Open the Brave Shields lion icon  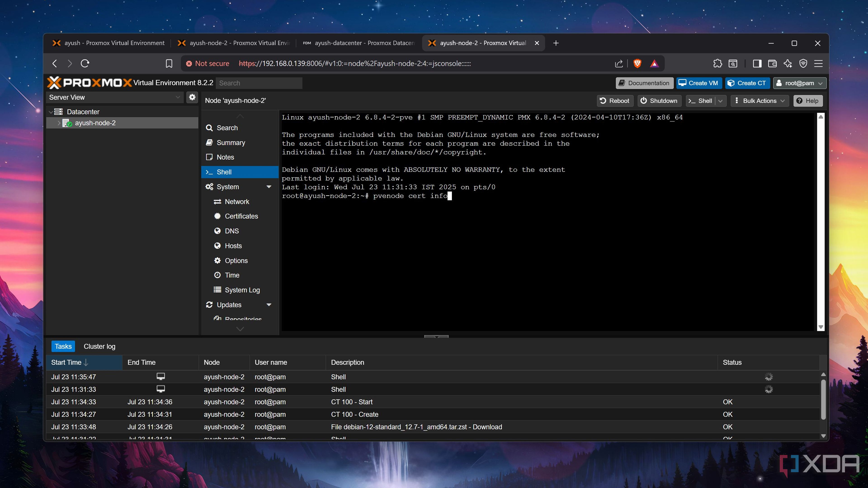click(x=637, y=63)
